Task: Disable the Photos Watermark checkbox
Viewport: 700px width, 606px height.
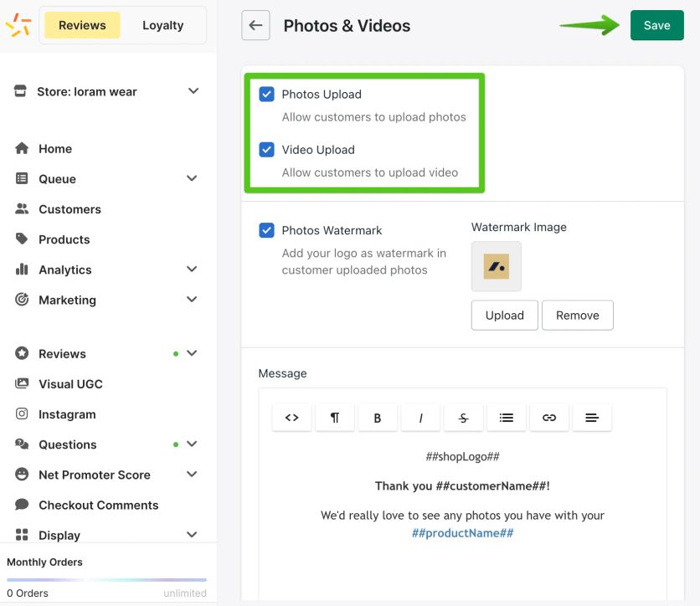Action: point(266,230)
